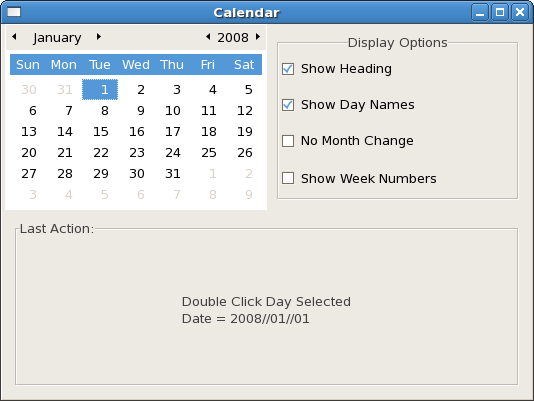Go to next month arrow
This screenshot has height=401, width=534.
point(99,36)
